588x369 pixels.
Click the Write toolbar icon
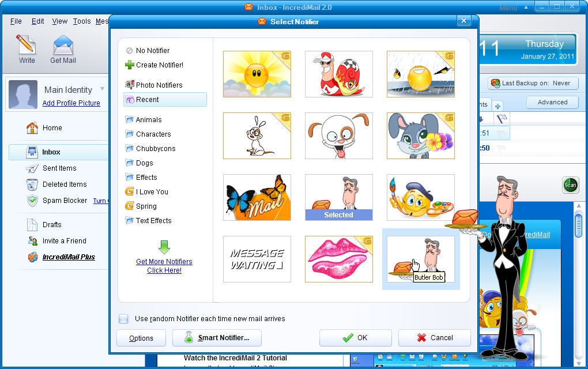pyautogui.click(x=27, y=49)
